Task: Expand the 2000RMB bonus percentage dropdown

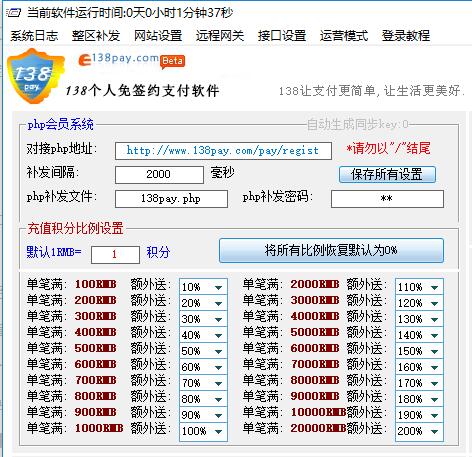Action: [x=419, y=287]
